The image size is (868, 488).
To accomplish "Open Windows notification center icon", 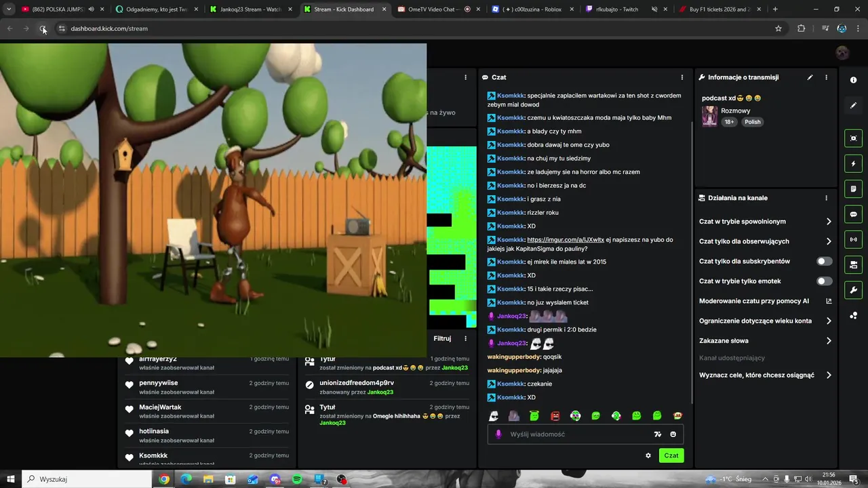I will (x=854, y=479).
